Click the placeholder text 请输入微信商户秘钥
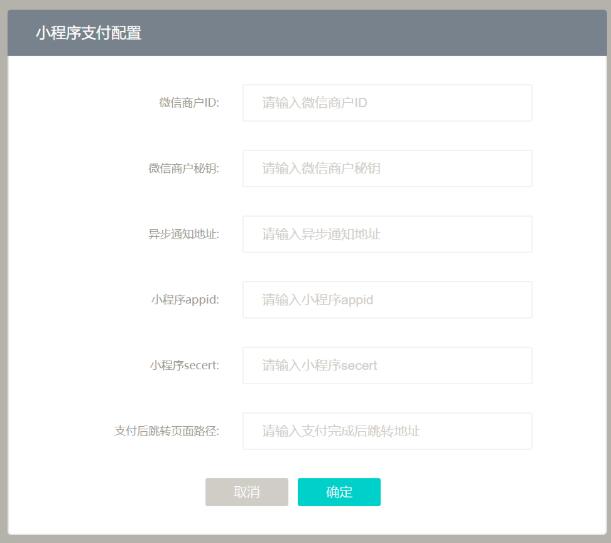The height and width of the screenshot is (543, 611). pos(321,168)
